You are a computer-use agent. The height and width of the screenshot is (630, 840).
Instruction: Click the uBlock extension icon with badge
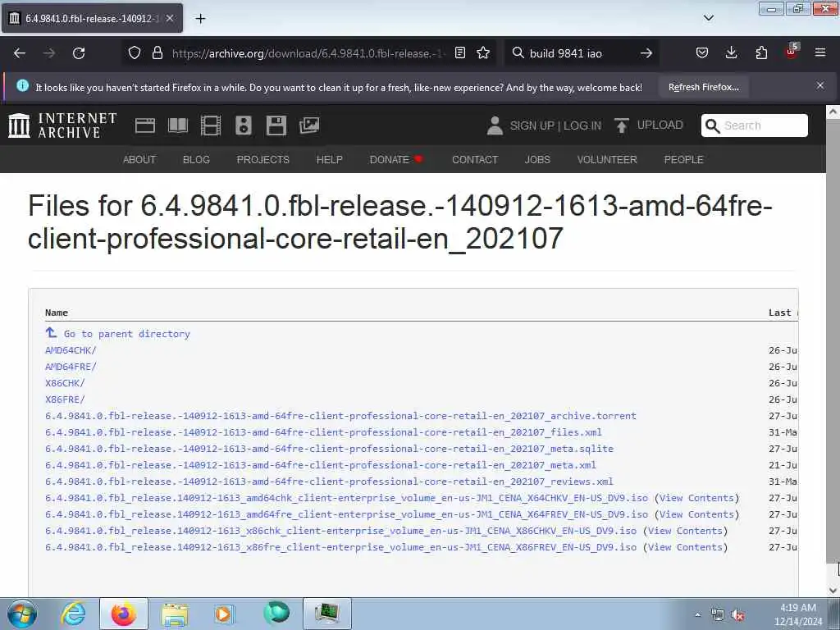pos(792,52)
